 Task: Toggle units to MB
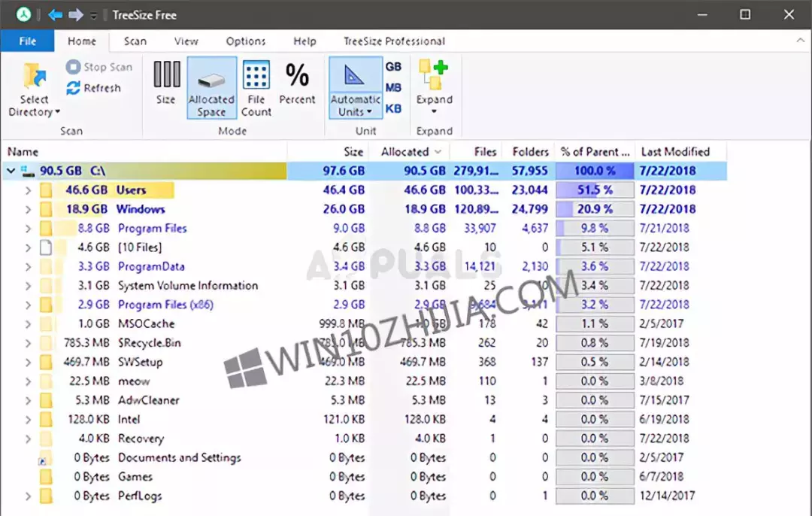(x=393, y=85)
